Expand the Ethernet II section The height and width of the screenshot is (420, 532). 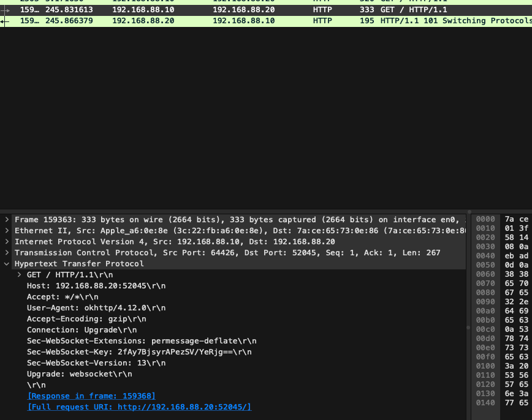pyautogui.click(x=7, y=230)
